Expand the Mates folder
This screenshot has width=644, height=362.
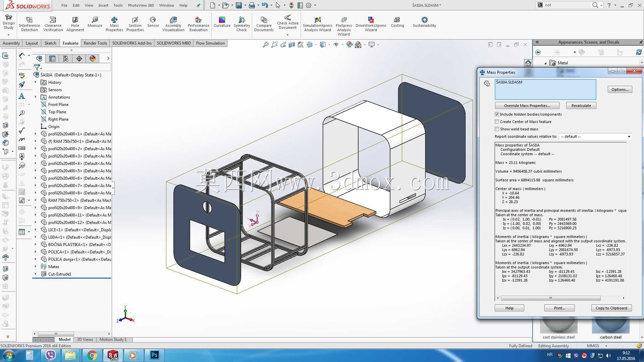tap(36, 266)
